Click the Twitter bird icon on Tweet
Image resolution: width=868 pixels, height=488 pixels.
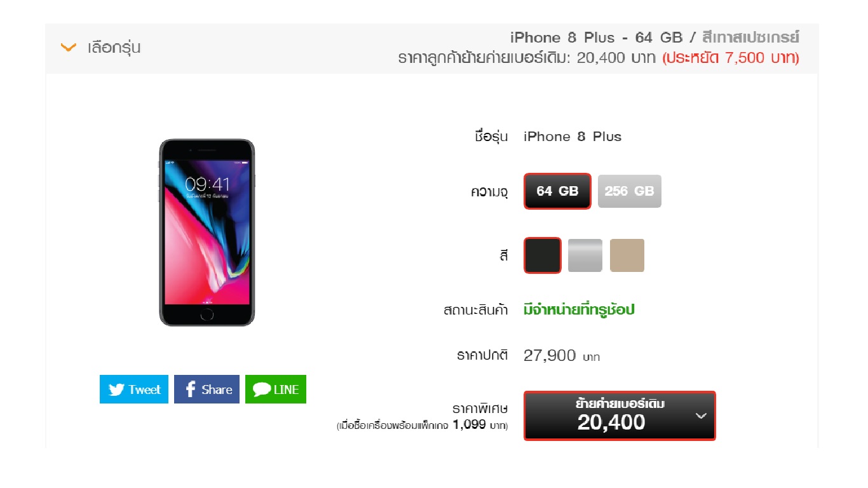click(x=116, y=390)
